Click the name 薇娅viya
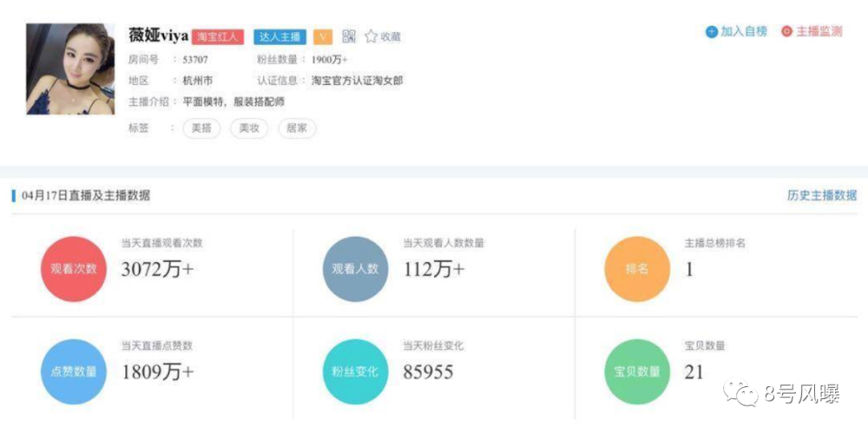 159,36
